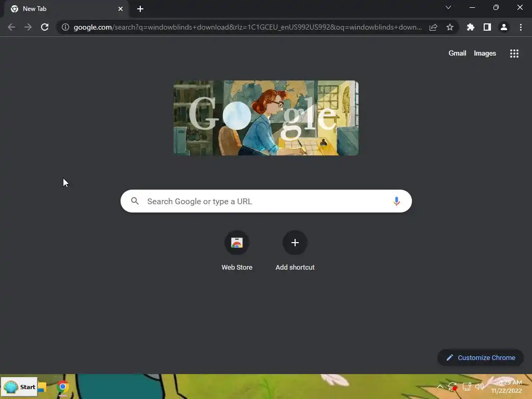Click the address bar URL text
Image resolution: width=532 pixels, height=399 pixels.
pyautogui.click(x=248, y=27)
